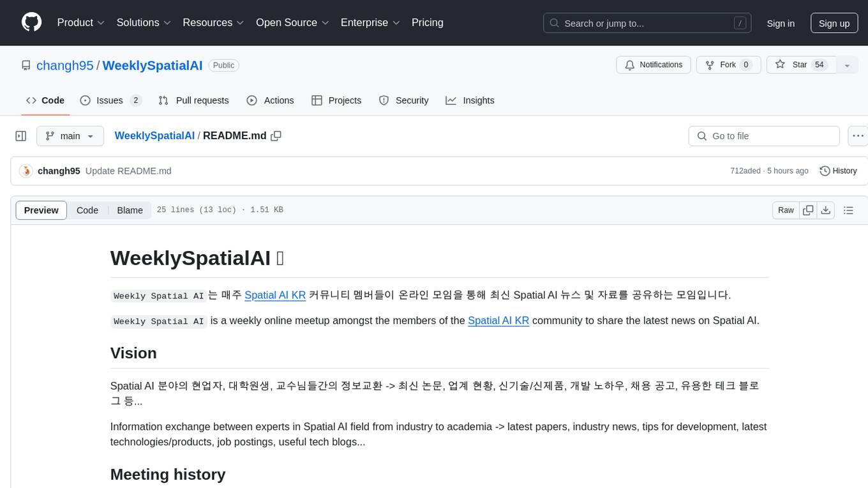The image size is (868, 488).
Task: Switch to the Actions tab
Action: (270, 100)
